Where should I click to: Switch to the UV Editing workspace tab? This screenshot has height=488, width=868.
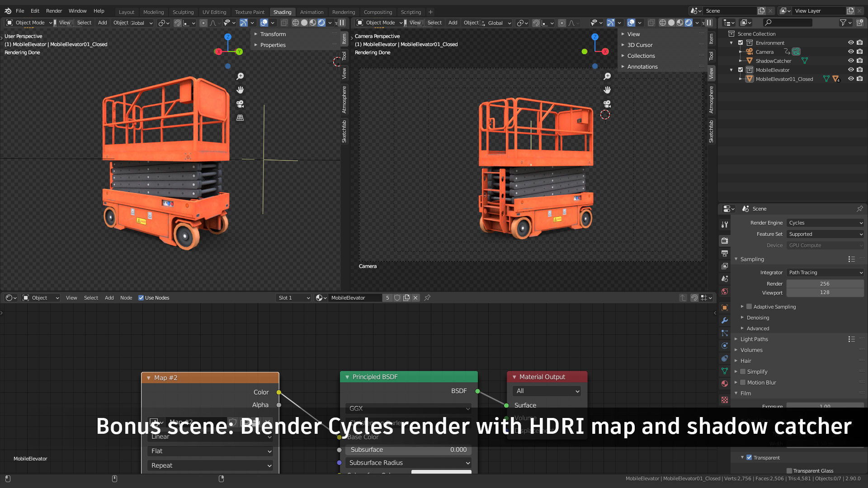pos(214,12)
